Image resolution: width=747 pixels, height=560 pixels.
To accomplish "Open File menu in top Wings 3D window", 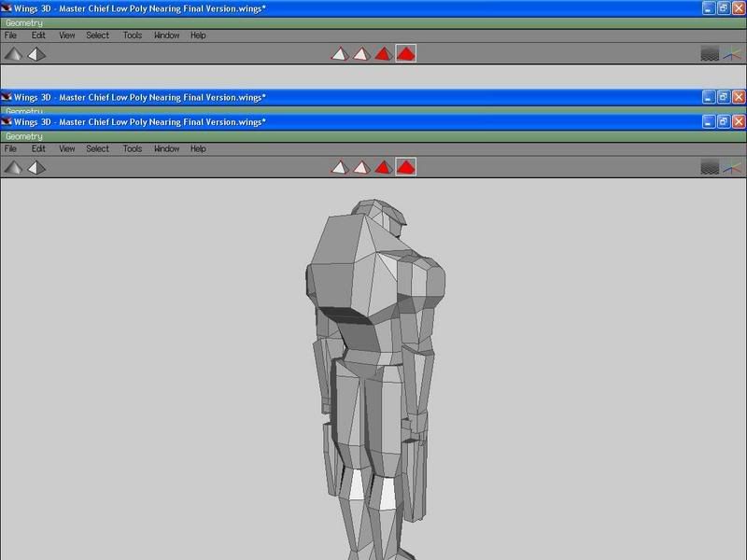I will pyautogui.click(x=10, y=35).
